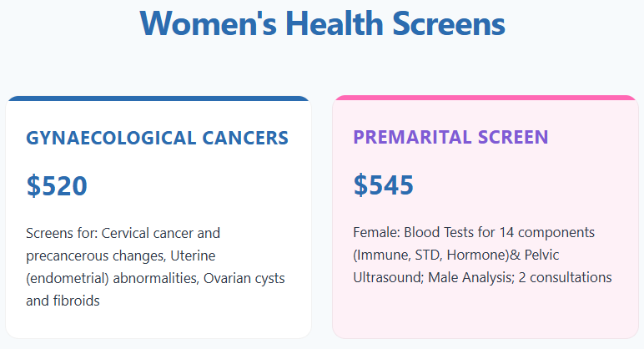Click the Women's Health Screens heading
644x349 pixels.
pyautogui.click(x=322, y=23)
